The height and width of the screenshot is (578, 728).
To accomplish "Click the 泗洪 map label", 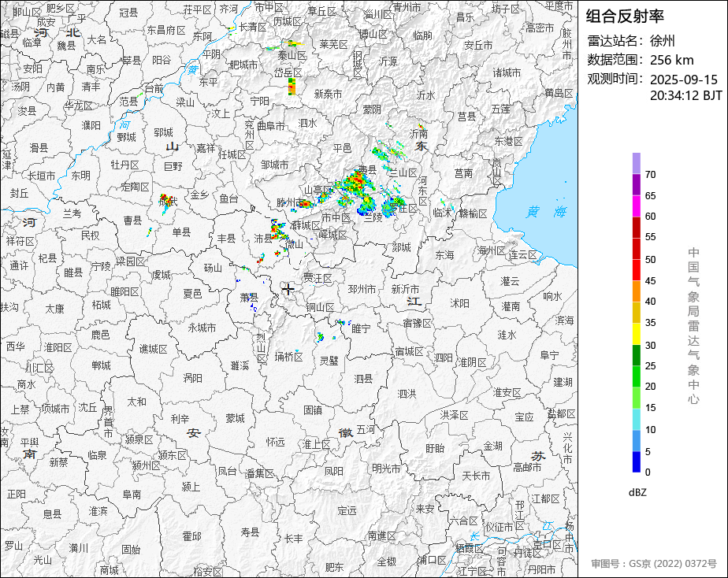I will [x=407, y=394].
